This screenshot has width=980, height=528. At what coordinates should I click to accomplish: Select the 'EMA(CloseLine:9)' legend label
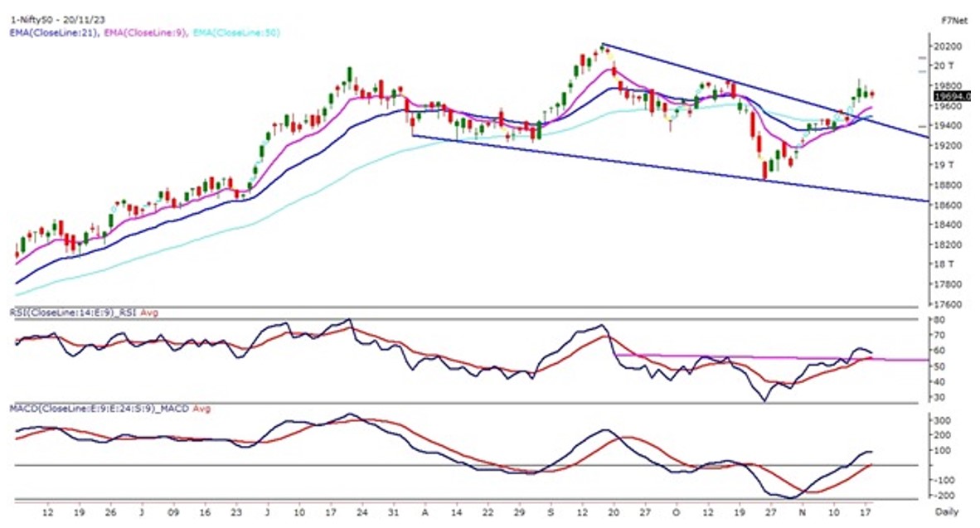point(145,32)
